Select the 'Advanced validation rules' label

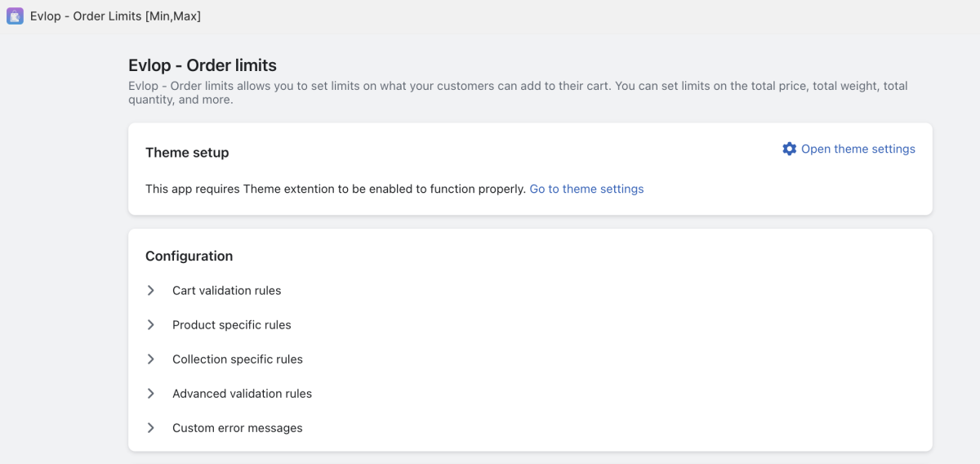click(242, 394)
